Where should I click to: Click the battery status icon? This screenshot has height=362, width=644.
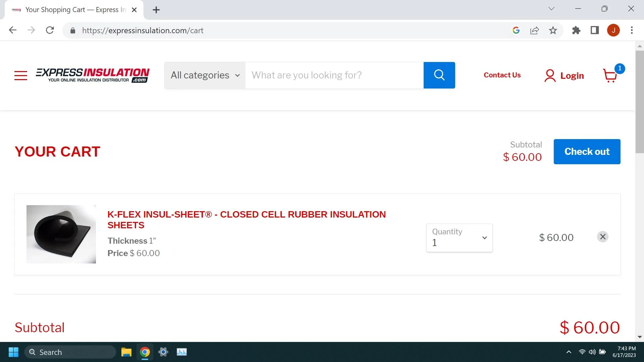(602, 352)
